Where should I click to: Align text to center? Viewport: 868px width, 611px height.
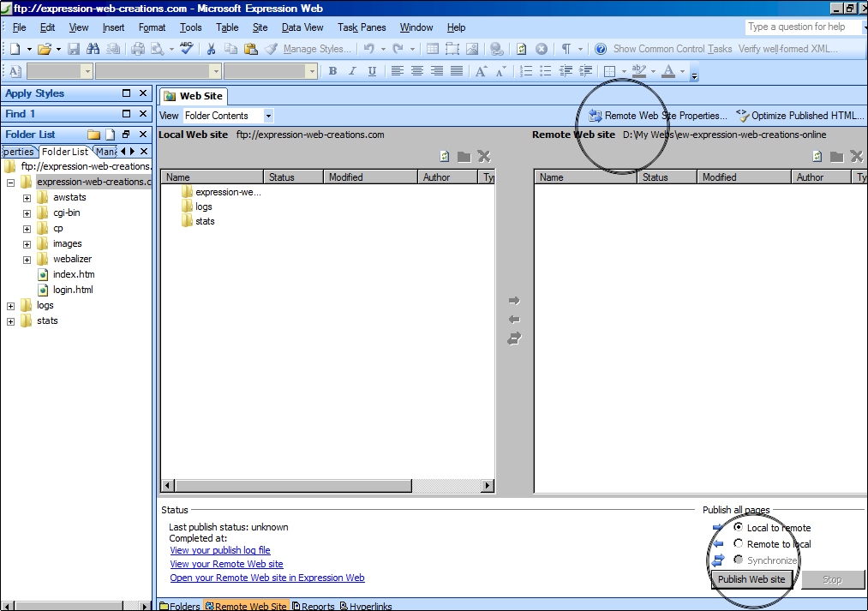pyautogui.click(x=416, y=71)
